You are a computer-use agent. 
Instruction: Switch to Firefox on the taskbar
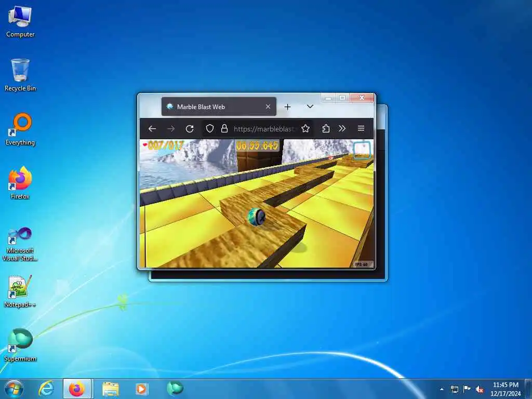tap(77, 389)
